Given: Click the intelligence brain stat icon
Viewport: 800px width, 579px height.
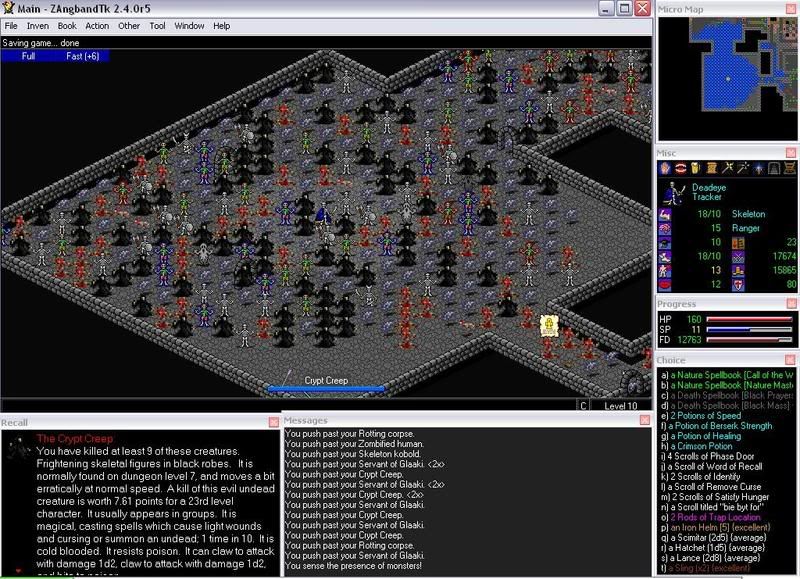Looking at the screenshot, I should tap(665, 229).
